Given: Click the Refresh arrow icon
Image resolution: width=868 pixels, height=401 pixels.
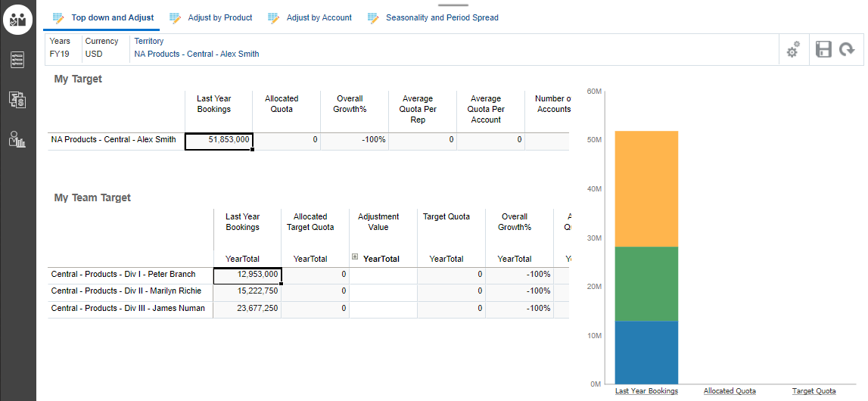Looking at the screenshot, I should tap(847, 50).
